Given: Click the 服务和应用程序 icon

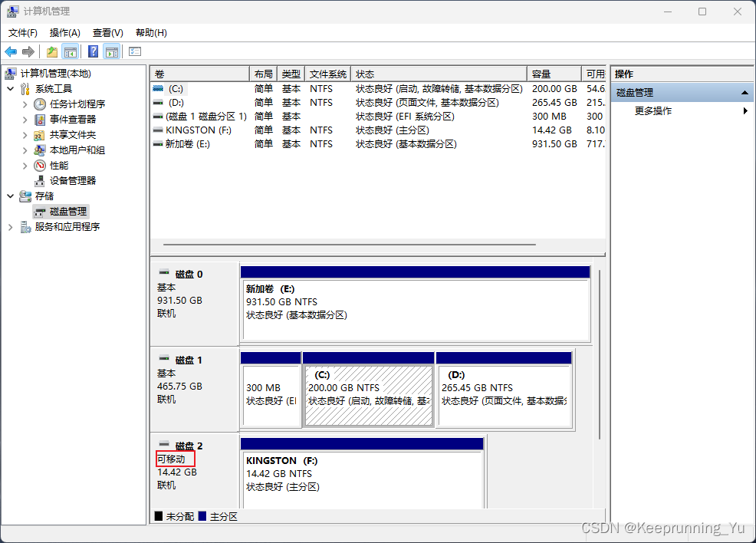Looking at the screenshot, I should (25, 227).
